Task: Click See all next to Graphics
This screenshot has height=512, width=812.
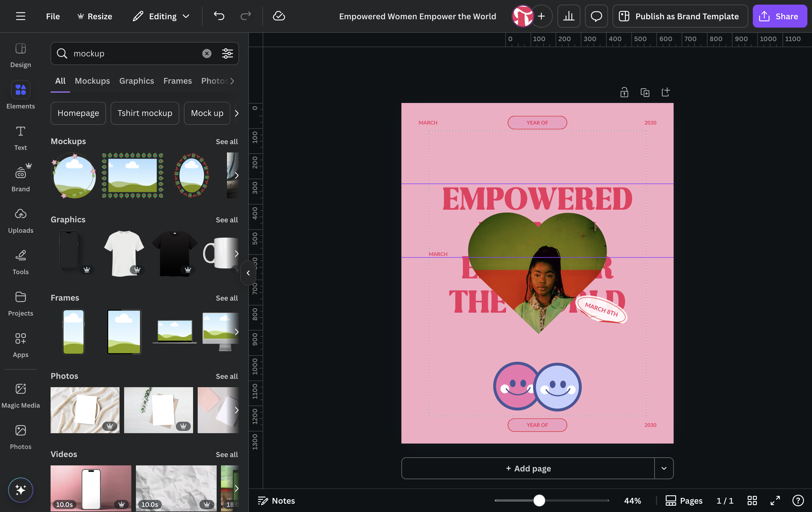Action: point(227,220)
